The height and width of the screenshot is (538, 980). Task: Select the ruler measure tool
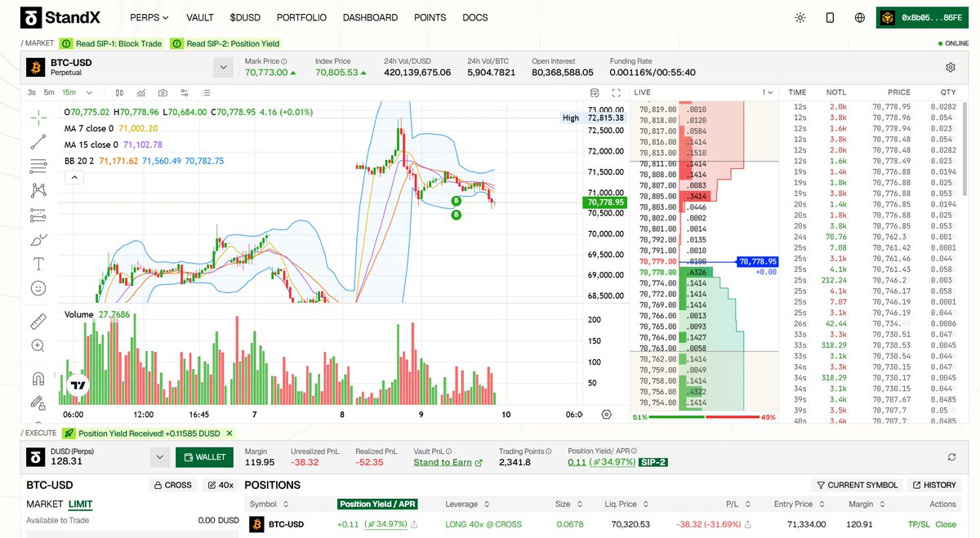[x=38, y=321]
